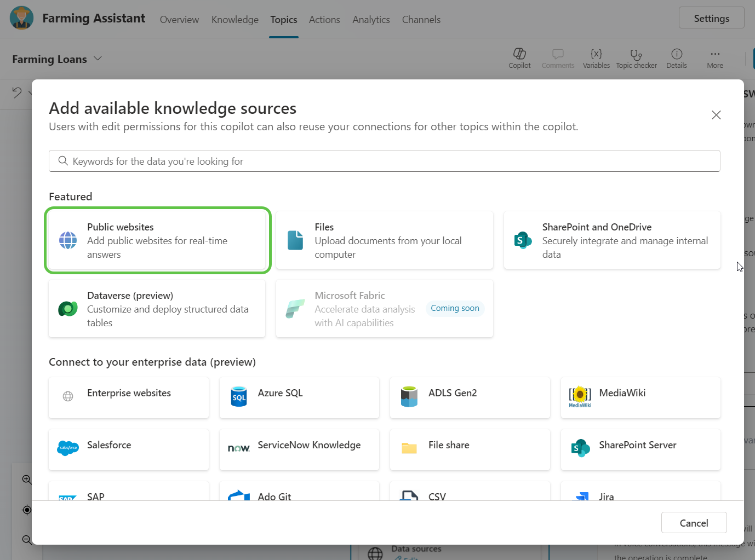Select SharePoint Server connector
Viewport: 755px width, 560px height.
tap(640, 449)
